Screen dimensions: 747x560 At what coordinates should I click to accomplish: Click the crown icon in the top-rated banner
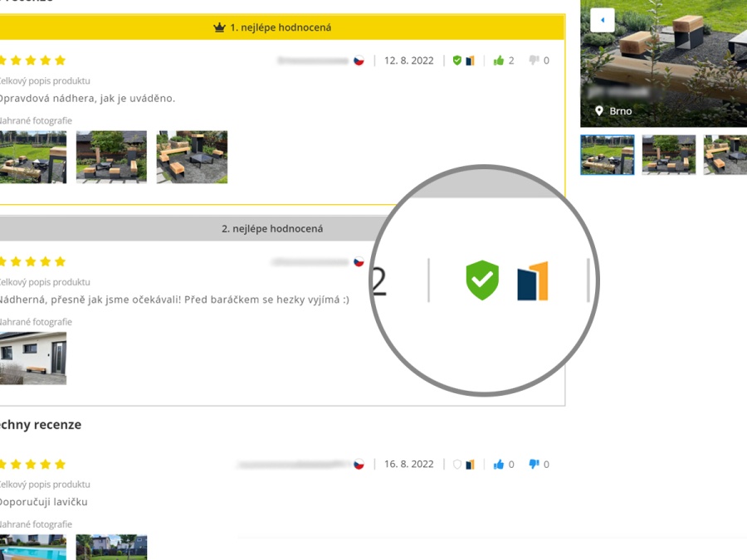(x=219, y=27)
